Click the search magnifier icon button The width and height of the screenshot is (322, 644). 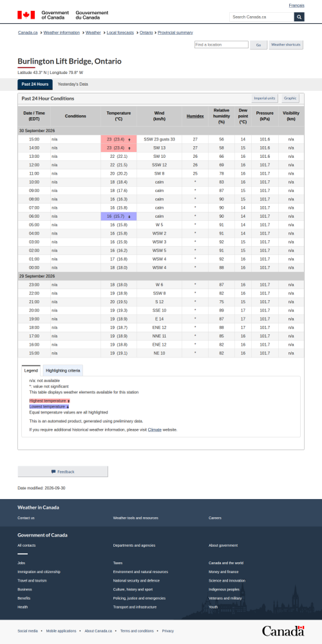pyautogui.click(x=299, y=17)
